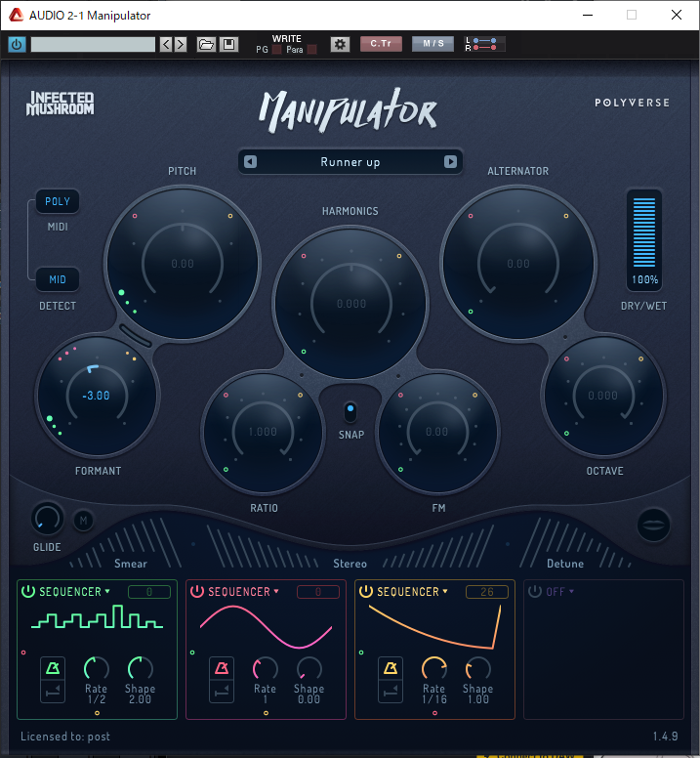Toggle the M button beside Glide
Viewport: 700px width, 758px height.
pos(84,521)
